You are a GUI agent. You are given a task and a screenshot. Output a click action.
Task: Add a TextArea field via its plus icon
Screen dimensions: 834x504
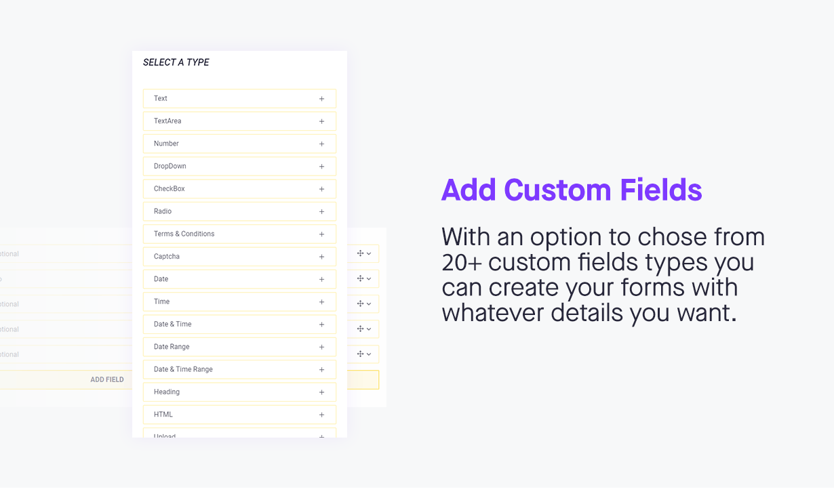[x=321, y=121]
